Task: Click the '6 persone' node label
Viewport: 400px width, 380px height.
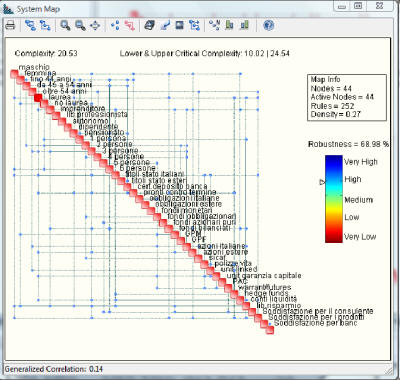Action: [138, 168]
